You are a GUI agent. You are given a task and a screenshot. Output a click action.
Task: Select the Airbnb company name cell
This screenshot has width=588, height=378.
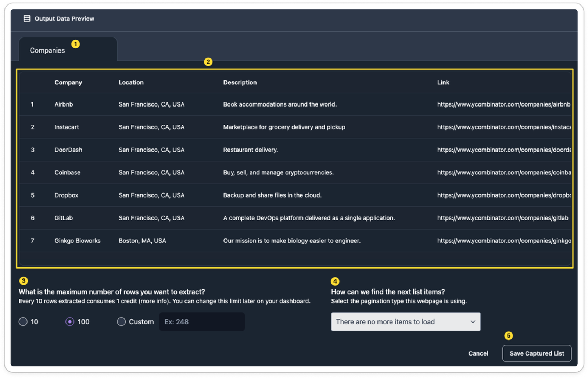pos(64,104)
